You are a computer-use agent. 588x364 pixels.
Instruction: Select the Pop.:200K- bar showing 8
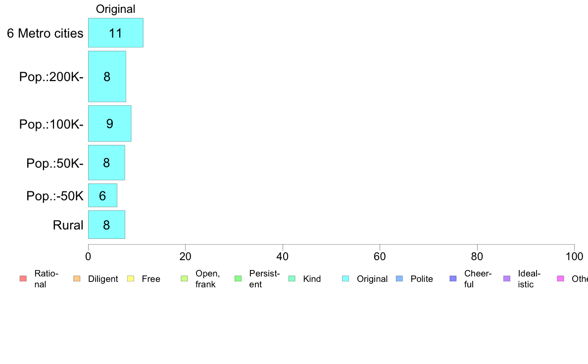pos(107,77)
